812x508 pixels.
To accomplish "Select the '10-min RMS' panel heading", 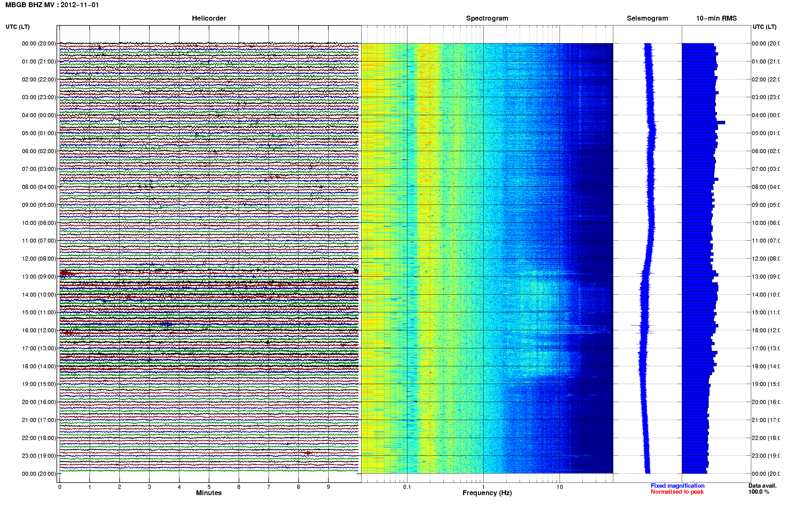I will [x=716, y=19].
